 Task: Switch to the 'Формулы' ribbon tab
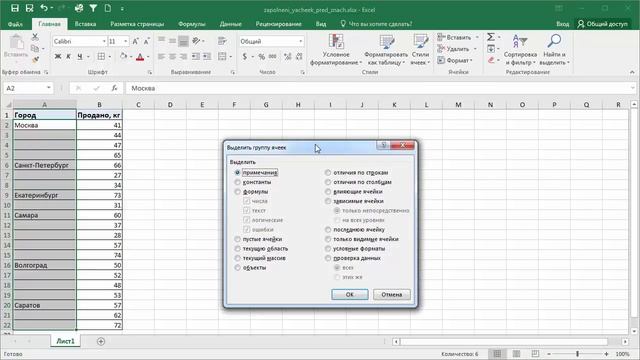coord(192,24)
